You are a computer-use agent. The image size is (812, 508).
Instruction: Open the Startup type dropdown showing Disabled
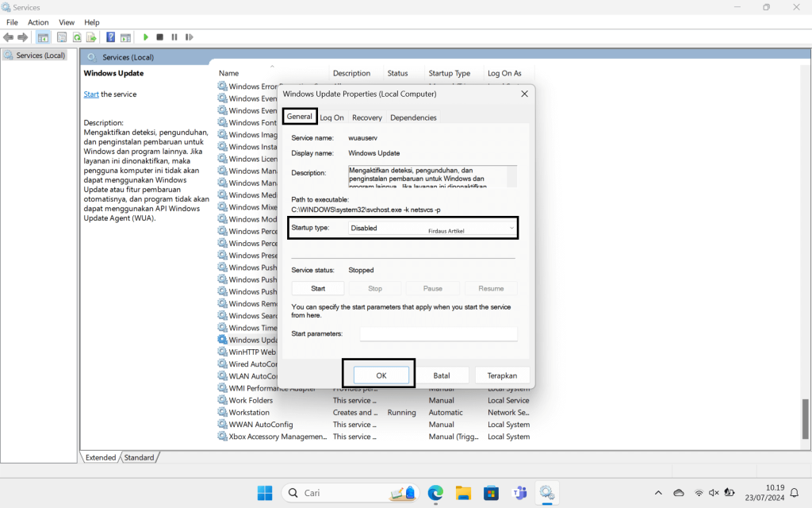432,228
